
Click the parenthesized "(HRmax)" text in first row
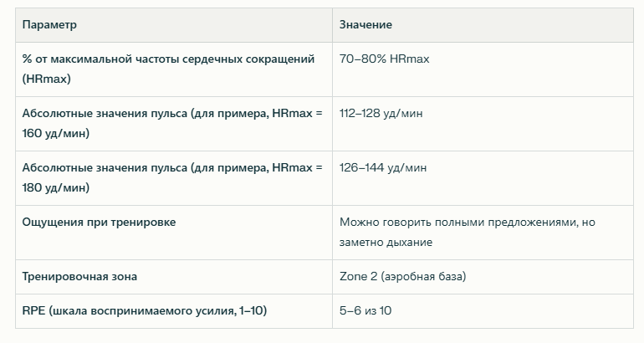pos(47,78)
